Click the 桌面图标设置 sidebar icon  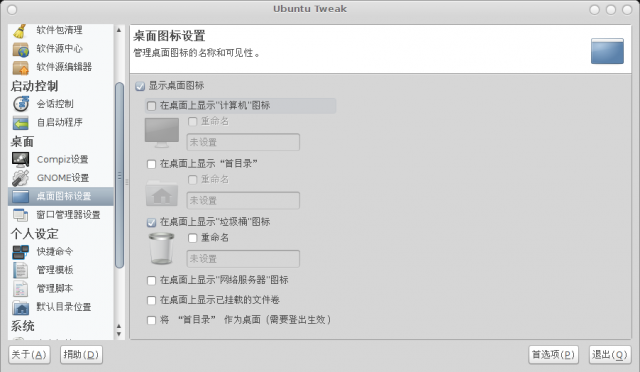(x=20, y=196)
